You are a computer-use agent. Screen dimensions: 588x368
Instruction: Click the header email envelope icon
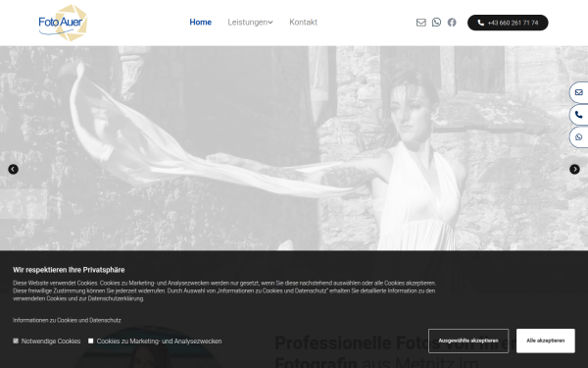(421, 23)
